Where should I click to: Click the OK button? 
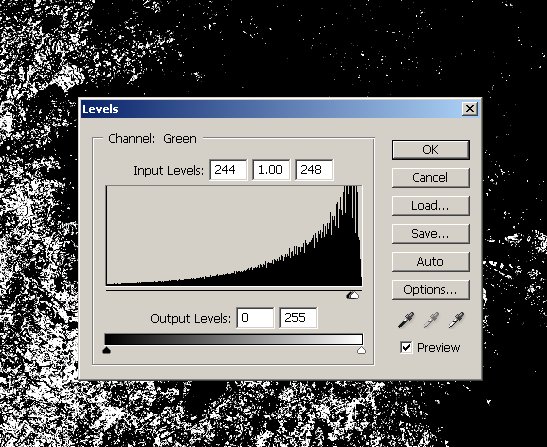click(431, 150)
